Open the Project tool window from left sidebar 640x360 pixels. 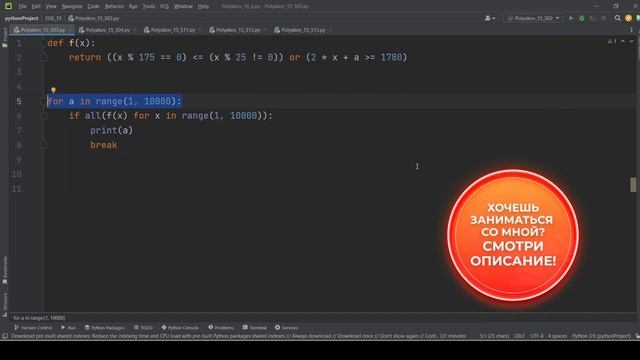pos(5,38)
